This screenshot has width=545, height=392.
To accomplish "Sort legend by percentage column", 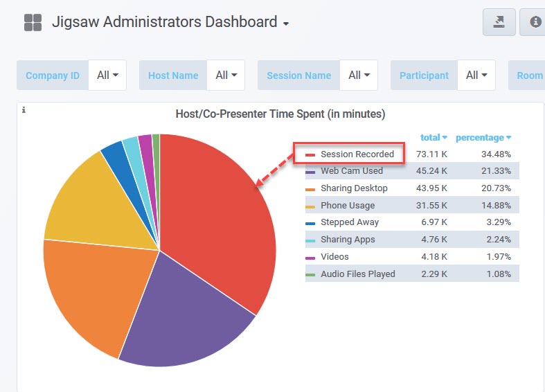I will pos(483,137).
